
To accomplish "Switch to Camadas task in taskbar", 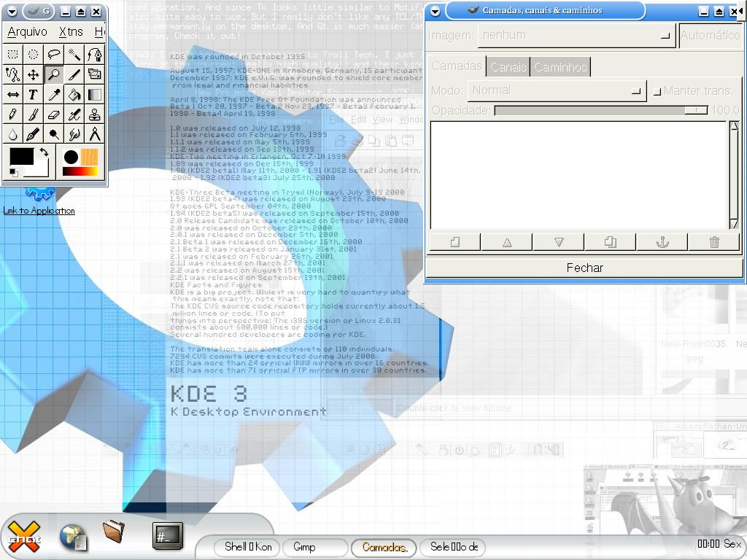I will [384, 547].
